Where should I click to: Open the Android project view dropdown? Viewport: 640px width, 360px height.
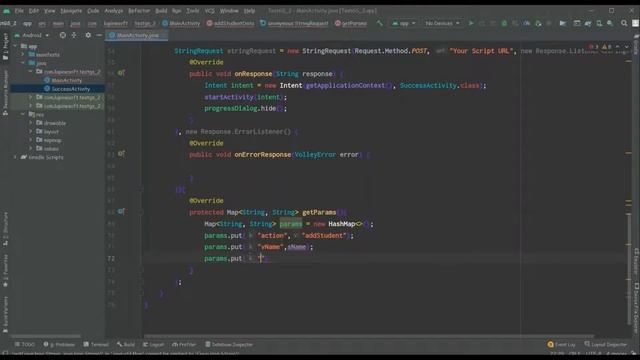(x=32, y=36)
